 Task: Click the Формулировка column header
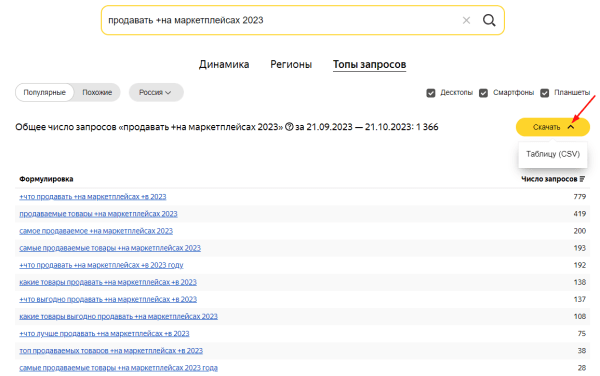click(x=46, y=179)
